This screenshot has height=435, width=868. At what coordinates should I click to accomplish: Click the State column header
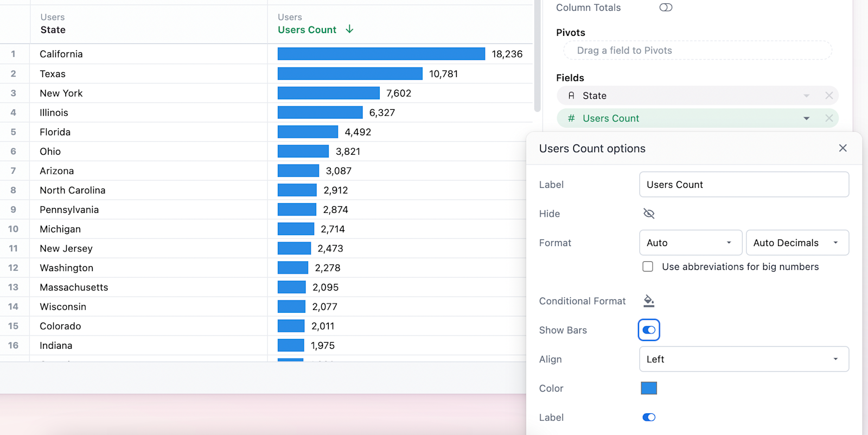pos(53,30)
